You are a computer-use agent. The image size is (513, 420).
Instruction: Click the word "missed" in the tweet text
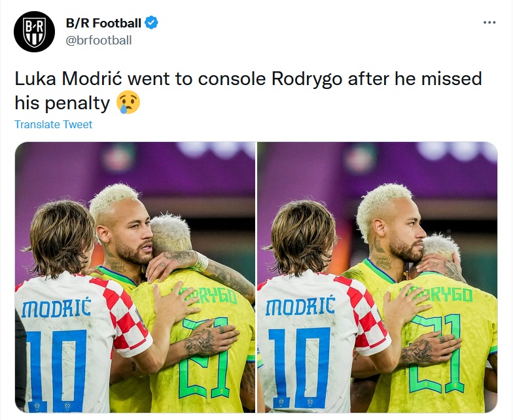point(450,80)
